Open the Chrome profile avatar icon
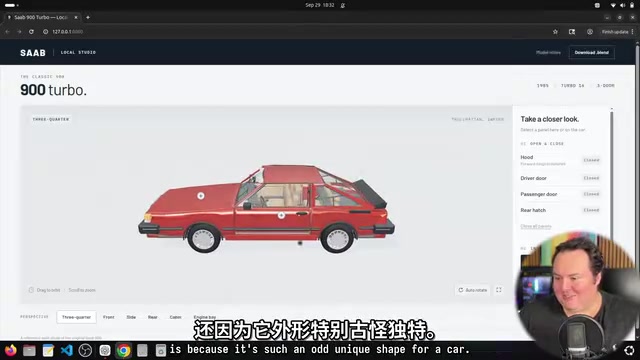Viewport: 640px width, 360px height. click(x=590, y=31)
